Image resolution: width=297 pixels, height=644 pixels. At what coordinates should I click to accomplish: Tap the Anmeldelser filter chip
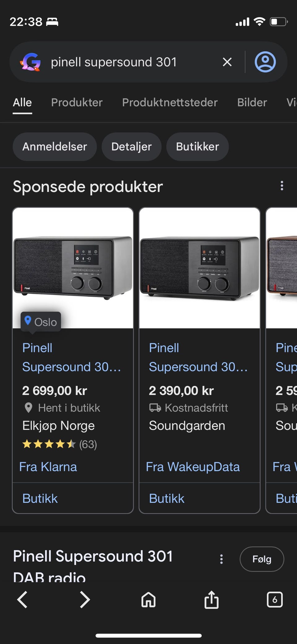55,147
